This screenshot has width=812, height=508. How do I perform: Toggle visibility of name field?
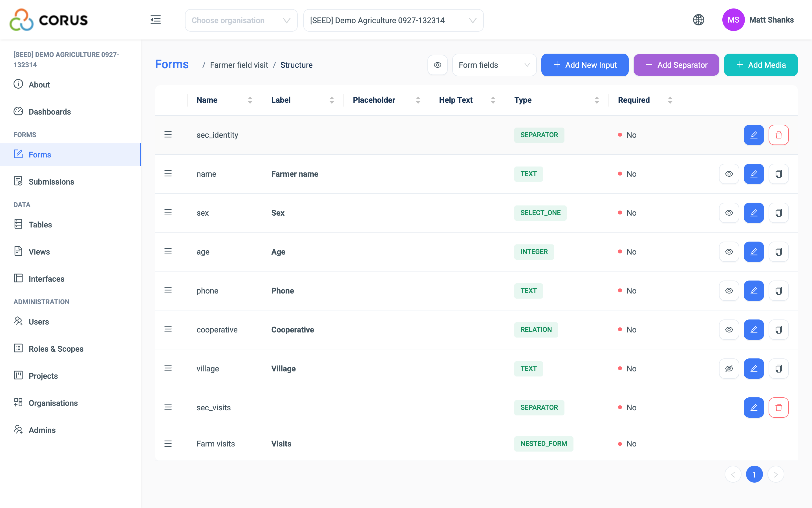[x=729, y=174]
